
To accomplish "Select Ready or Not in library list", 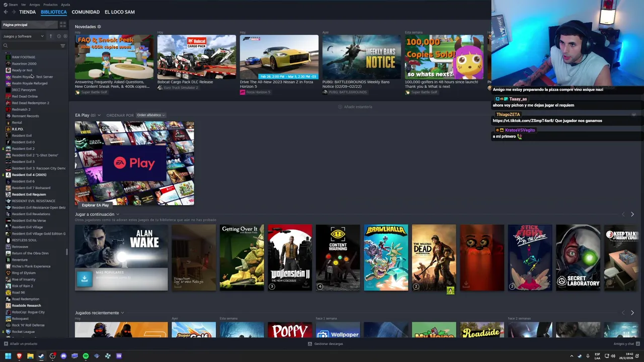I will (x=22, y=70).
